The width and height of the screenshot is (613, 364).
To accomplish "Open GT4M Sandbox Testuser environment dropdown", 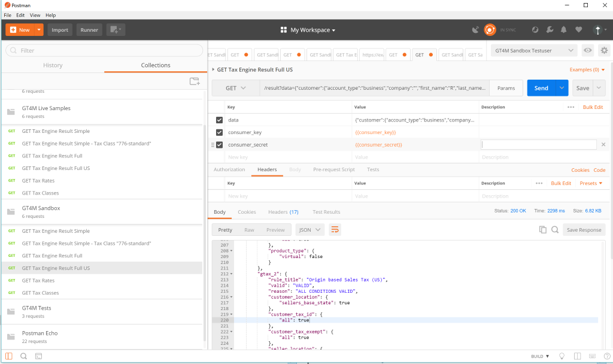I will coord(533,50).
